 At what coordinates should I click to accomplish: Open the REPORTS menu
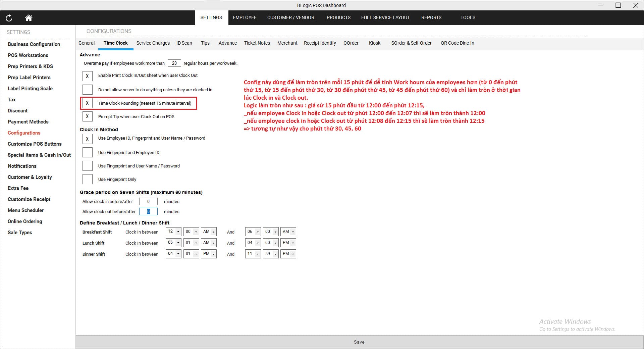click(x=431, y=17)
